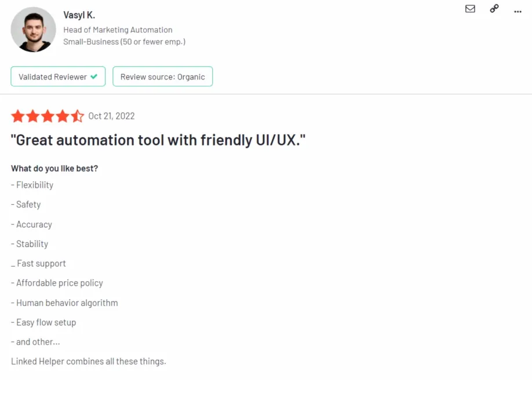The height and width of the screenshot is (411, 532).
Task: Open the review title about automation tool
Action: [x=158, y=140]
